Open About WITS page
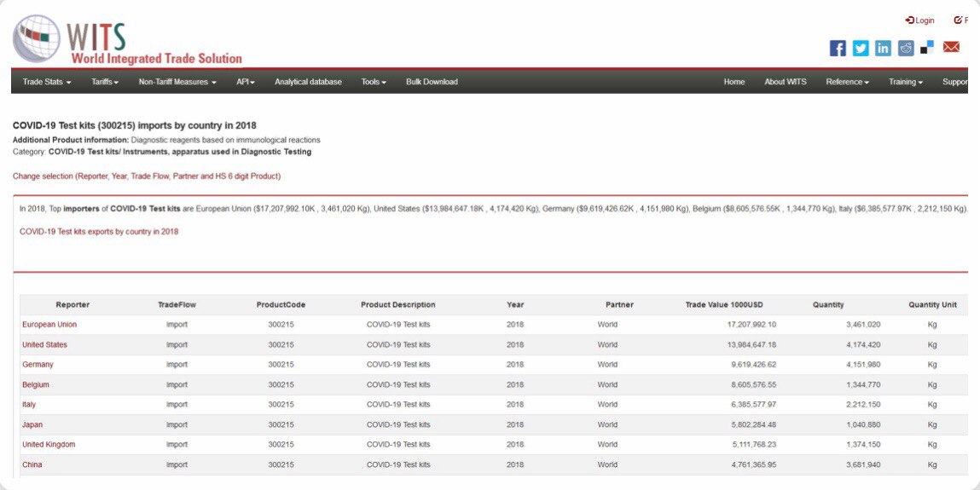This screenshot has height=490, width=980. pos(786,82)
